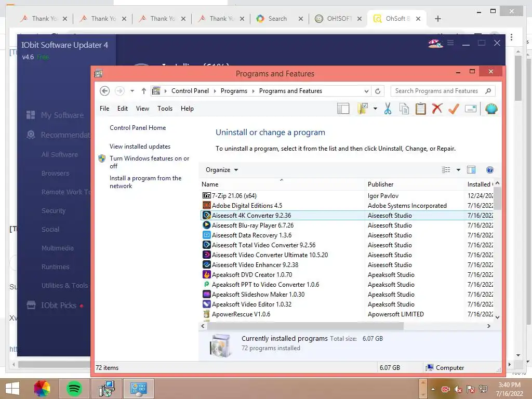Click the change view icon

[x=446, y=170]
